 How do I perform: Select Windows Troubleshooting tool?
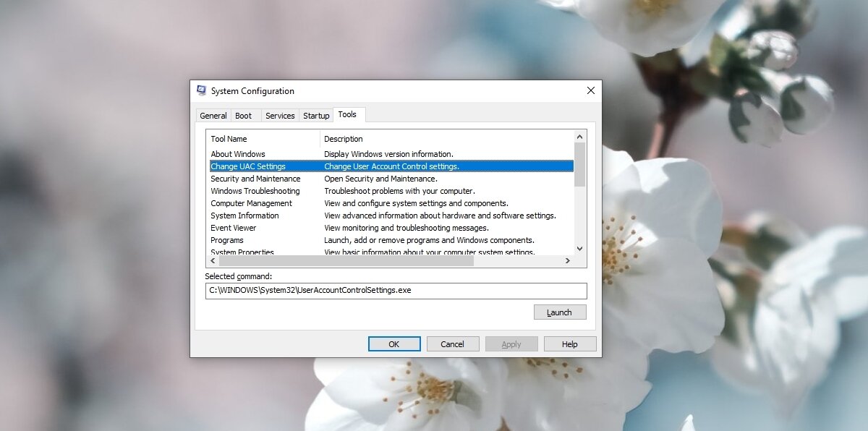391,191
